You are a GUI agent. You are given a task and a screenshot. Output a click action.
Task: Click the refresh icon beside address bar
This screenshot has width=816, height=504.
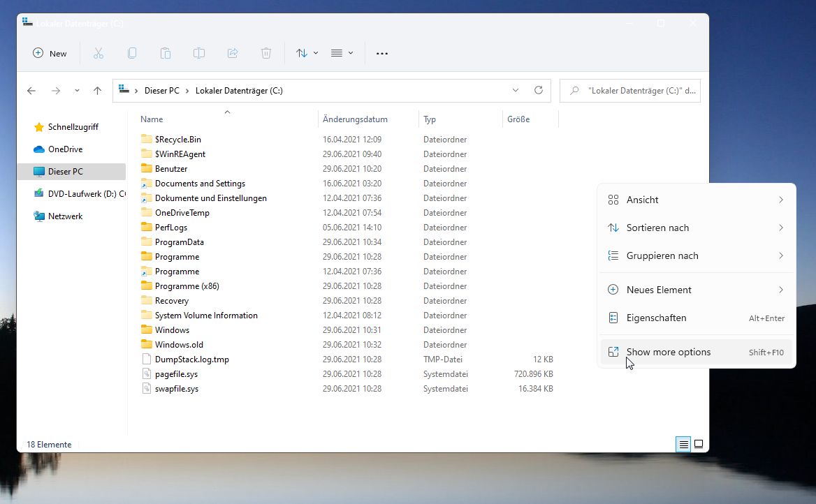click(538, 91)
